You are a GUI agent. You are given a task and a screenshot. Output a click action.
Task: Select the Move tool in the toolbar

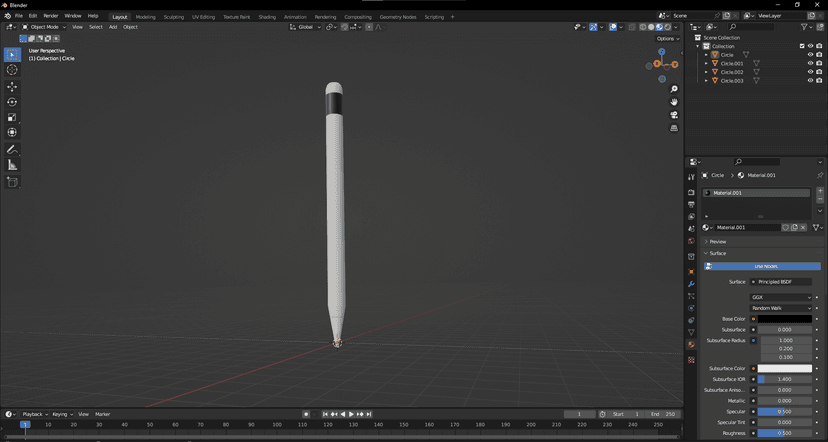(12, 86)
